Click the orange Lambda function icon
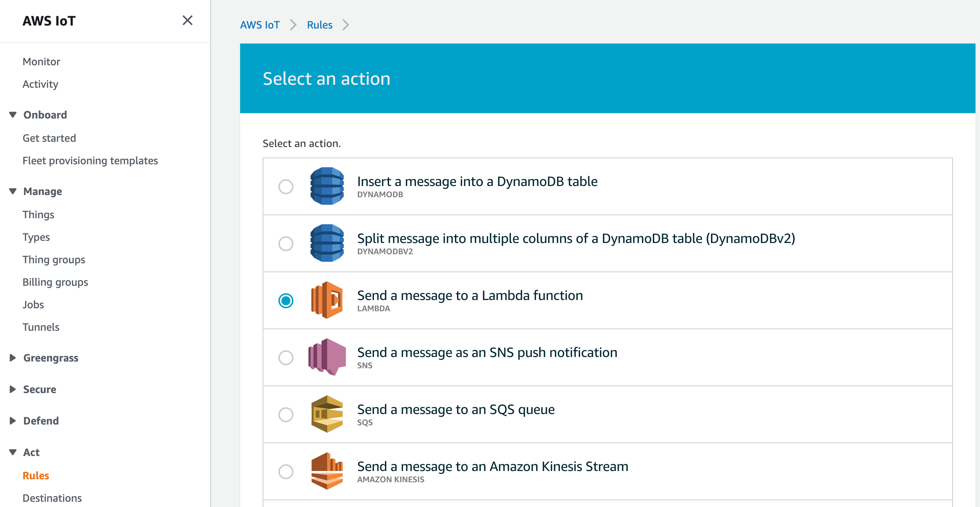 coord(327,300)
